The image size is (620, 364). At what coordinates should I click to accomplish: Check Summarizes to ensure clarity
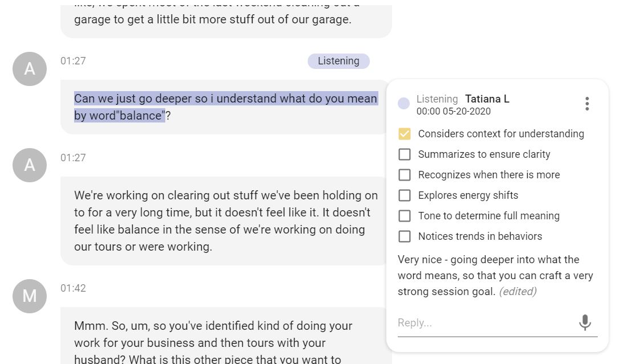405,154
